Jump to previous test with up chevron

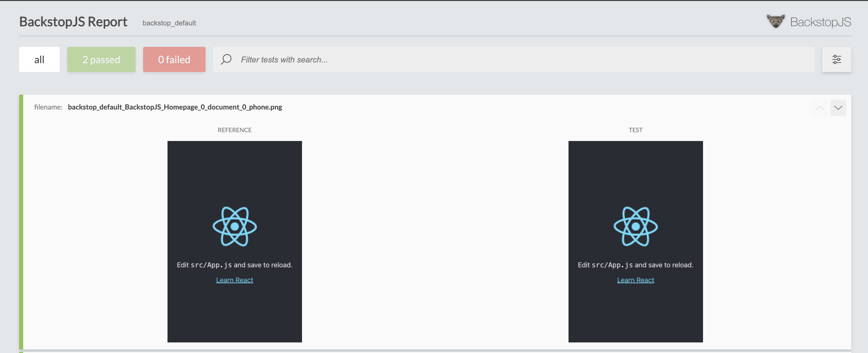point(819,108)
